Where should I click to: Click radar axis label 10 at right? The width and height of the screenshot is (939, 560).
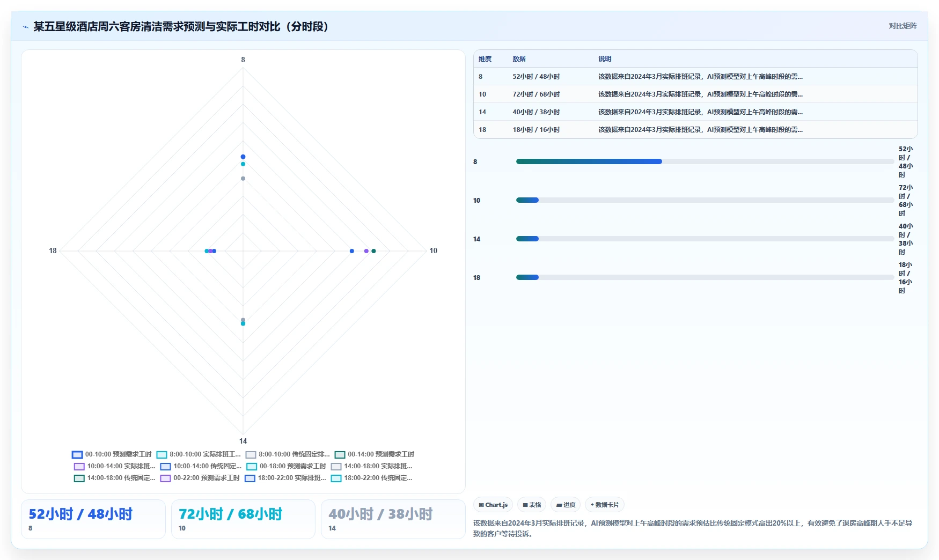point(433,250)
